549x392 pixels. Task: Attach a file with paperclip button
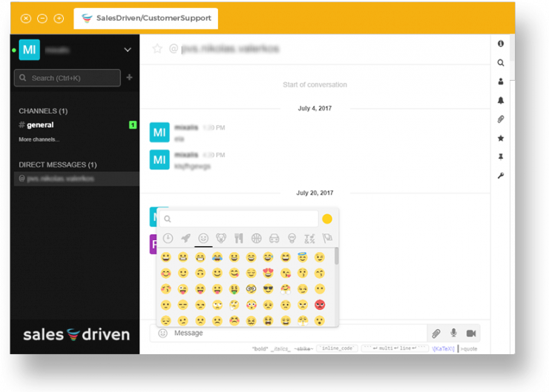(436, 333)
